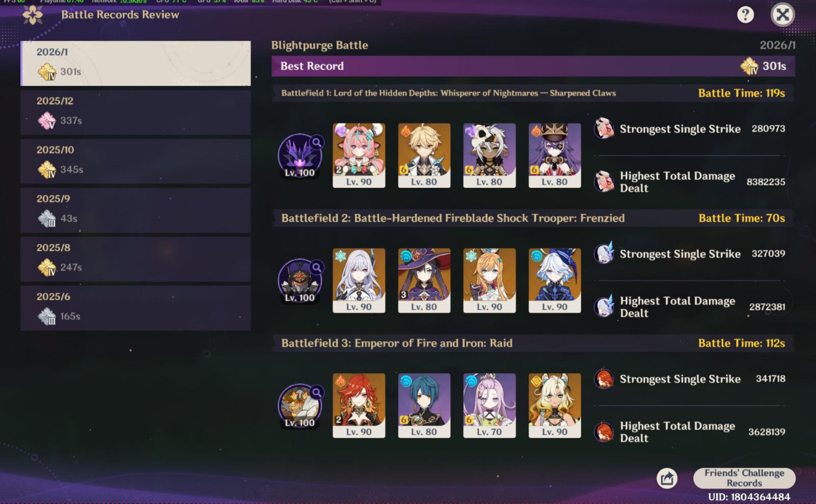
Task: Choose the 2025/8 record with 247s
Action: coord(135,259)
